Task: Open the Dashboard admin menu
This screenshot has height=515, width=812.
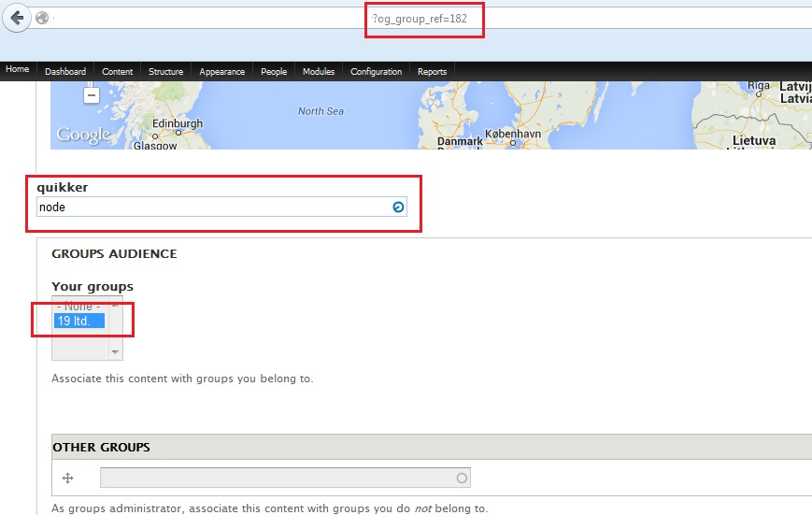Action: [65, 72]
